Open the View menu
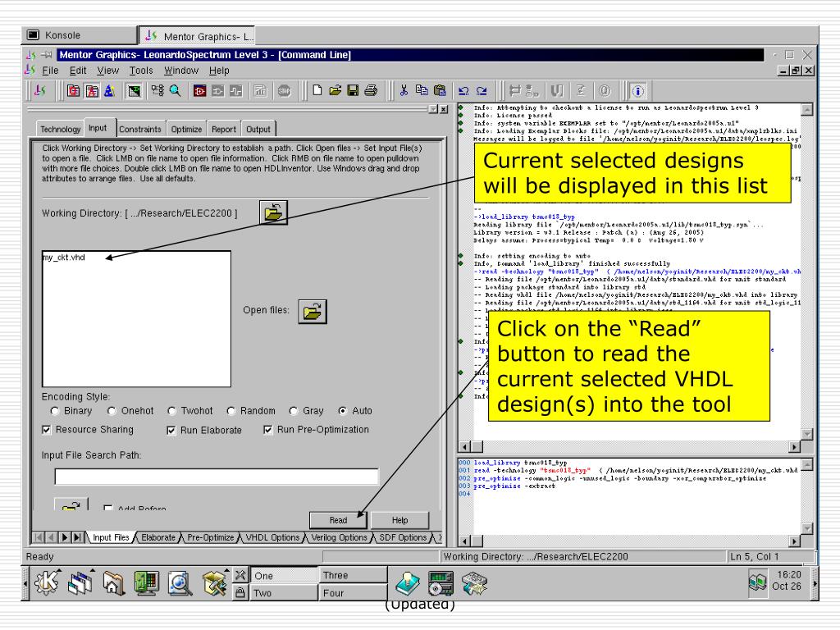 click(107, 71)
